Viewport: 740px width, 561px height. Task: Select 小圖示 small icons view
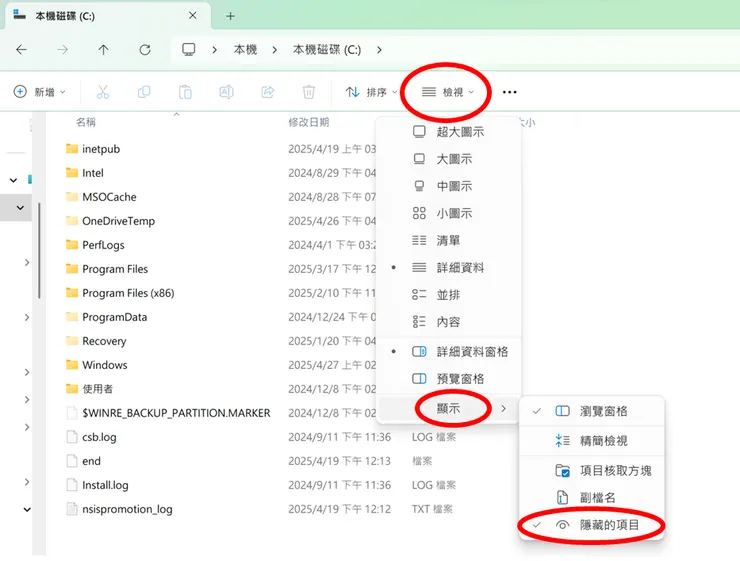[448, 213]
